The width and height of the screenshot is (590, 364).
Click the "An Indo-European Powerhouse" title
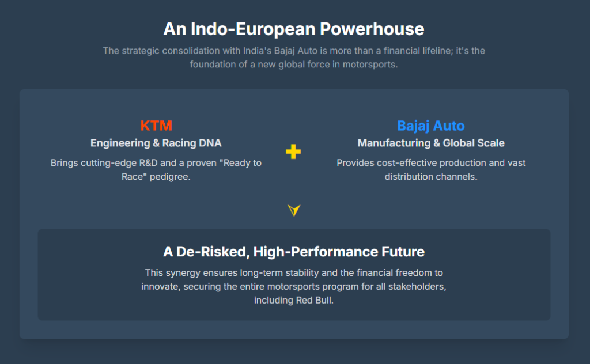(x=294, y=29)
